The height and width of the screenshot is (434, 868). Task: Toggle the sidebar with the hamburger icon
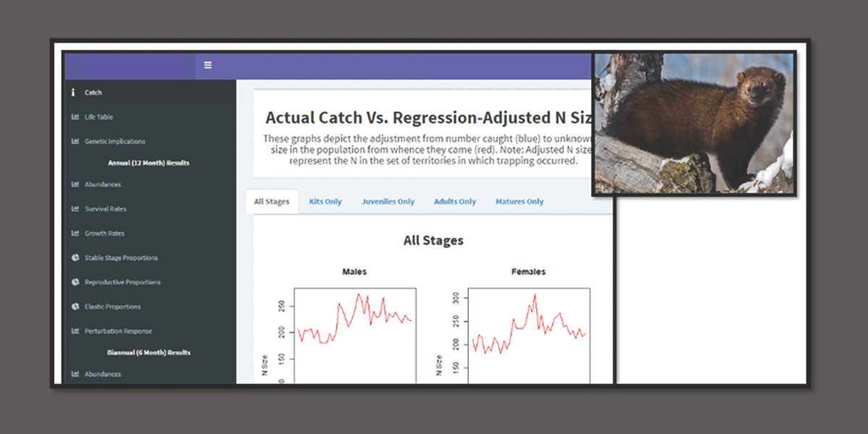pyautogui.click(x=208, y=64)
